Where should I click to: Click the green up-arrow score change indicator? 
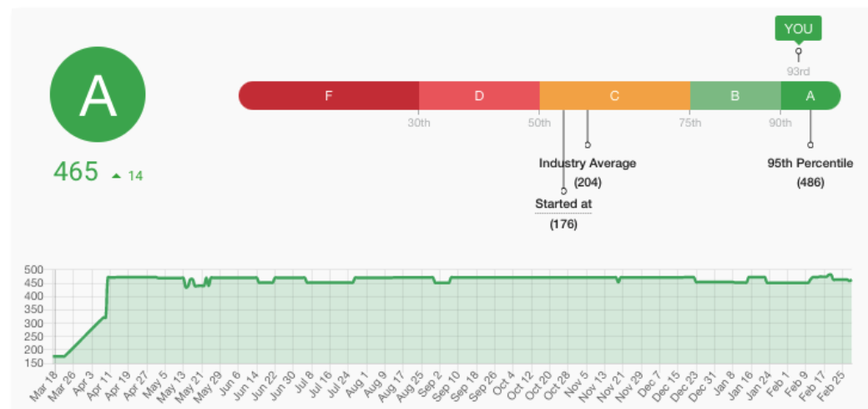116,176
